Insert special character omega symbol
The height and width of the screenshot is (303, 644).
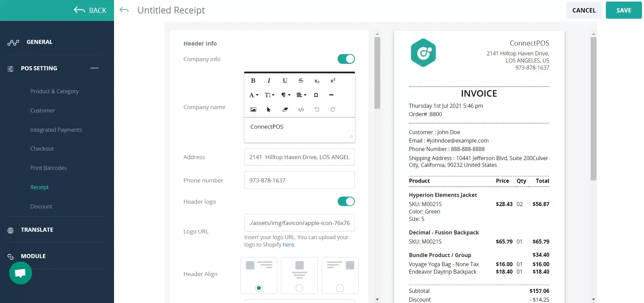[316, 95]
